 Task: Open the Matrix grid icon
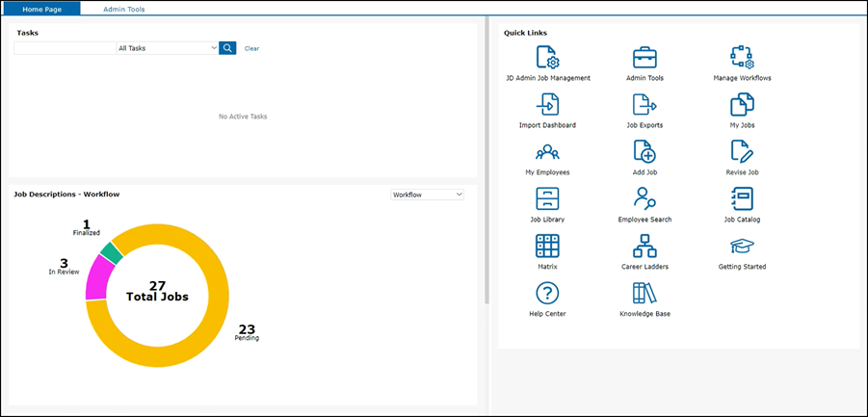coord(547,246)
